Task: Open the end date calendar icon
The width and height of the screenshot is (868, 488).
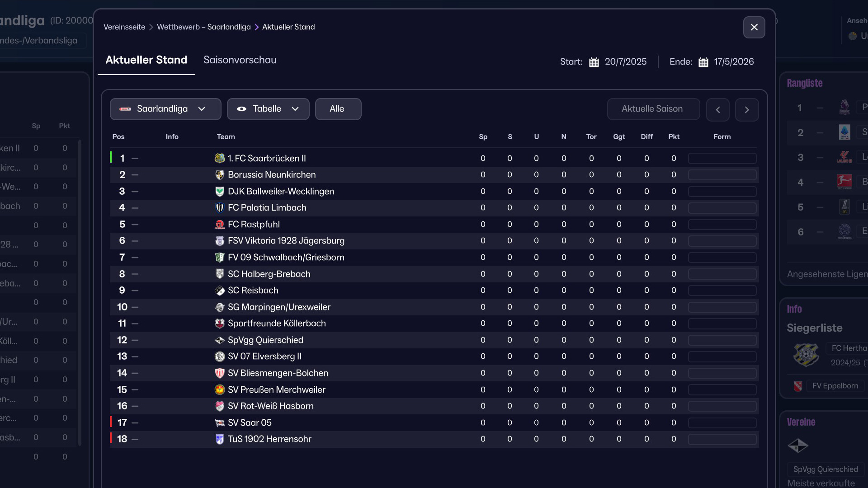Action: click(x=703, y=62)
